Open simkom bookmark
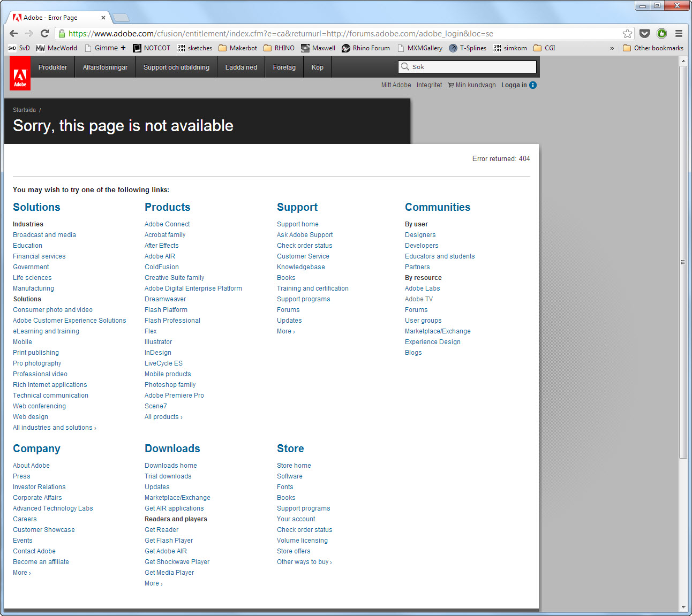 click(x=510, y=48)
